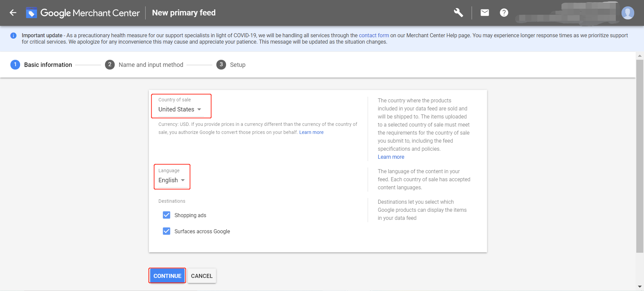The width and height of the screenshot is (644, 291).
Task: Open the mail envelope icon
Action: click(485, 13)
